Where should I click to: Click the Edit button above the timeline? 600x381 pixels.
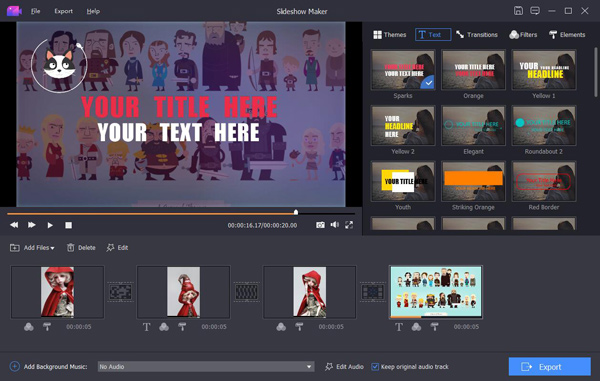pyautogui.click(x=117, y=248)
